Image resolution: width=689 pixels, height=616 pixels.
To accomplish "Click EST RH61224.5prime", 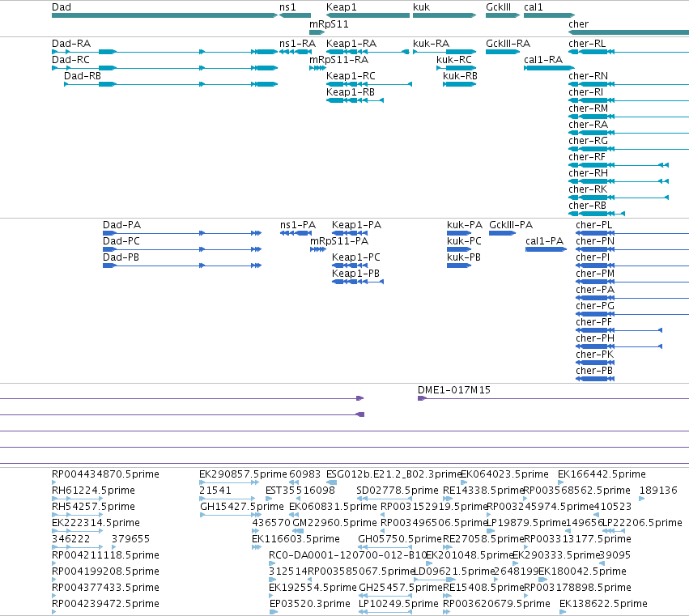I will tap(94, 491).
